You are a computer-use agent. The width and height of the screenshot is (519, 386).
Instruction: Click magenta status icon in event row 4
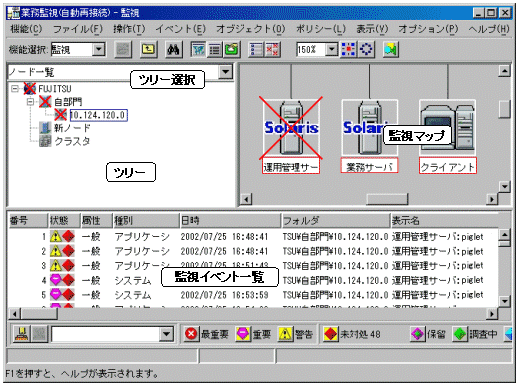pyautogui.click(x=56, y=280)
